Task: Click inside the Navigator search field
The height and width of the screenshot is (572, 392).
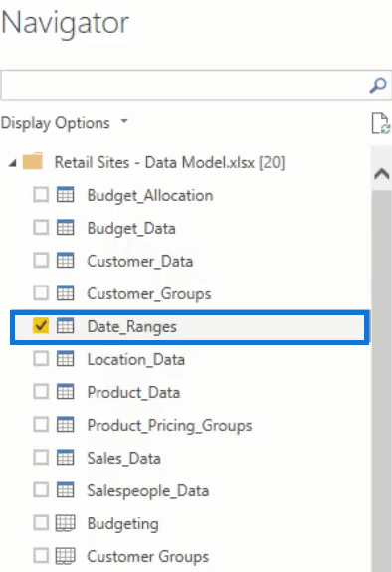Action: click(x=184, y=85)
